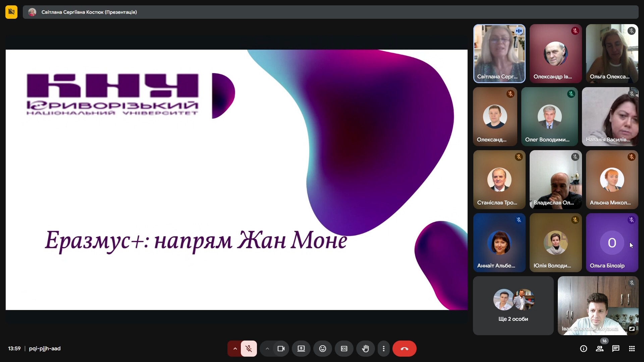Open the 'Ще 2 особи' overflow tile
The width and height of the screenshot is (644, 362).
point(513,306)
